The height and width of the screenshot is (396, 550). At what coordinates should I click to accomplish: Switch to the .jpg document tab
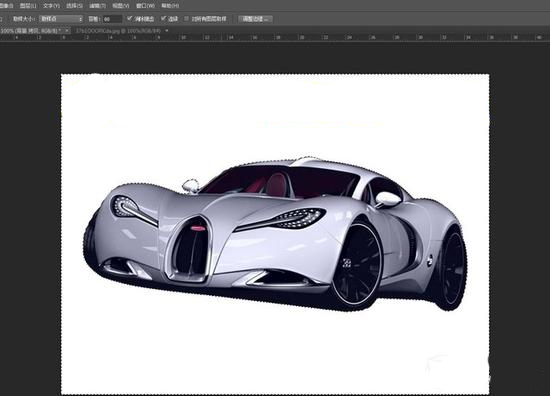(118, 31)
